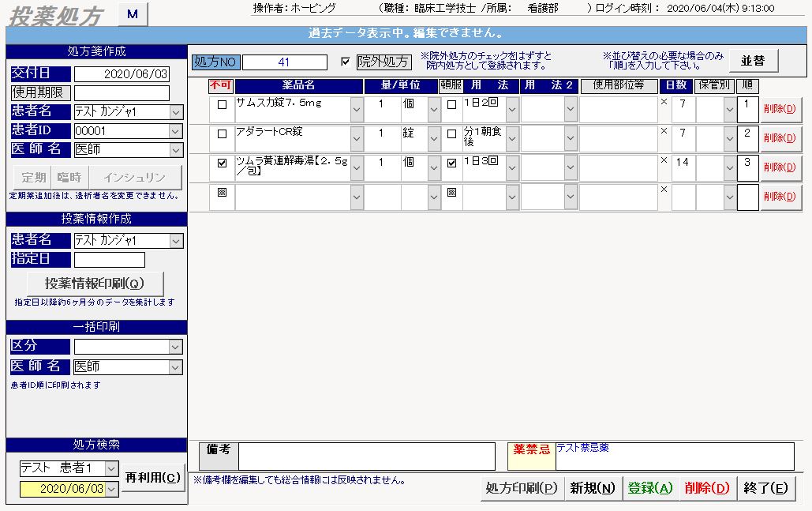Viewport: 812px width, 511px height.
Task: Open the 2020/06/03 date dropdown in 処方検索
Action: [112, 489]
